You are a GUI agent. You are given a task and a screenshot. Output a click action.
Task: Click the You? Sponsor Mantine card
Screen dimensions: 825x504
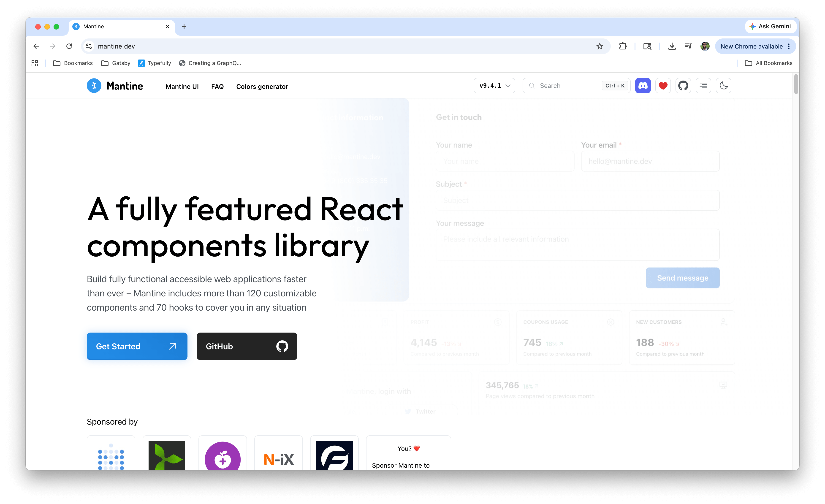tap(408, 453)
